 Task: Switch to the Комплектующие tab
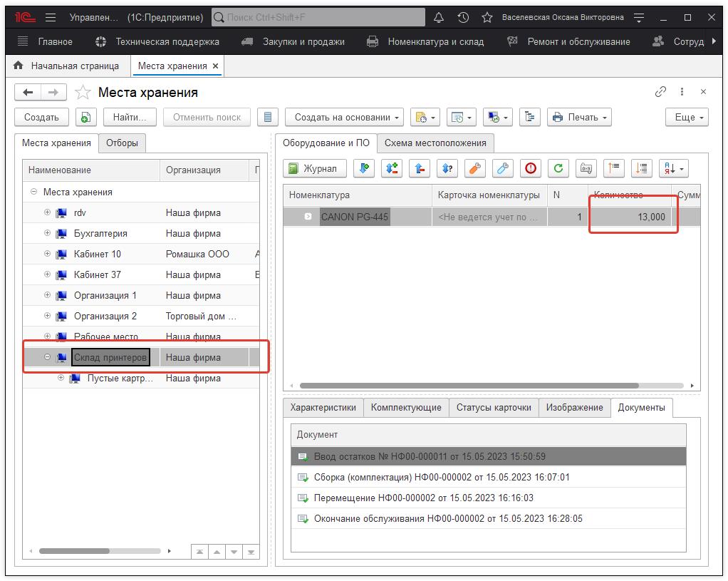(405, 407)
